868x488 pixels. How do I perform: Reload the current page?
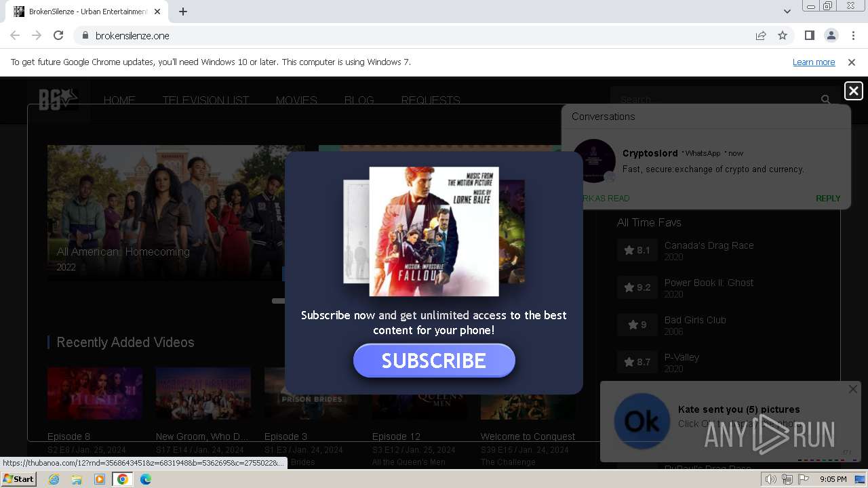coord(58,35)
